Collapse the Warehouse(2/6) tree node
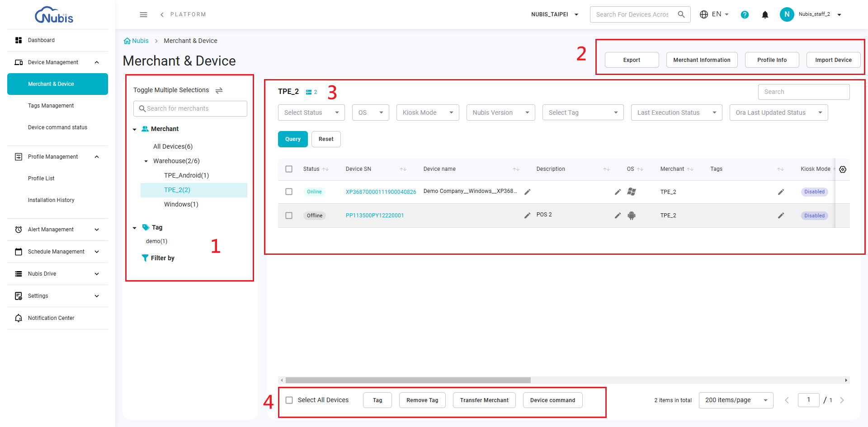 (x=146, y=161)
